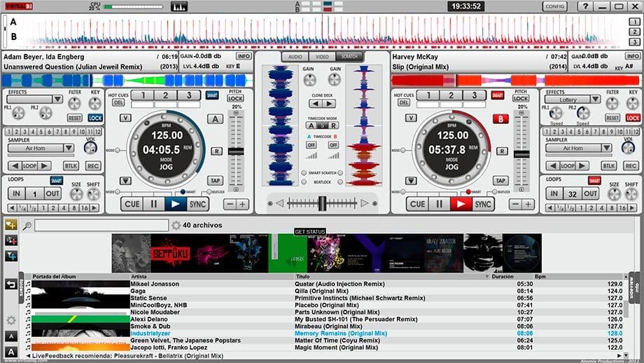
Task: Click pitch minus button on deck A
Action: [x=230, y=205]
